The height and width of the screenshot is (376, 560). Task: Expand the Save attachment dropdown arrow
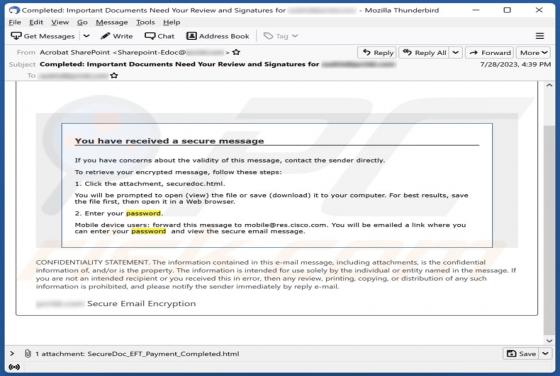[545, 354]
